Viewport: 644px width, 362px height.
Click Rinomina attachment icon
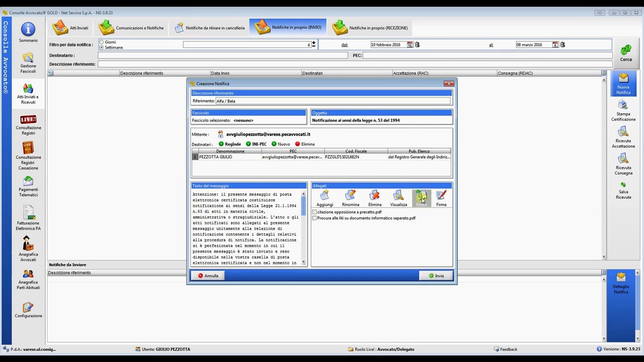point(351,198)
